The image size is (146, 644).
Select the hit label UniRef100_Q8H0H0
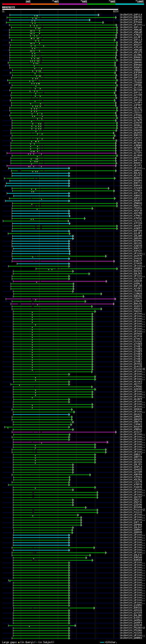131,63
